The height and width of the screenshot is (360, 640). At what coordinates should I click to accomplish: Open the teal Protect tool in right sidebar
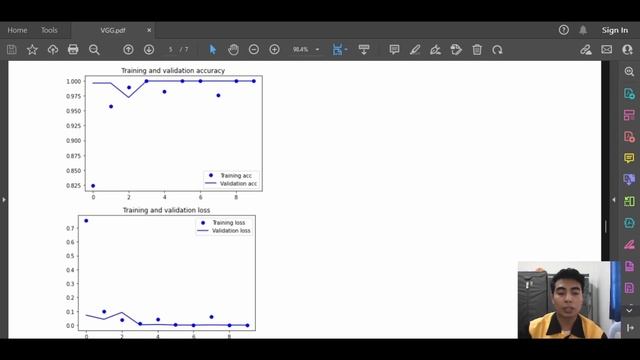[x=629, y=223]
